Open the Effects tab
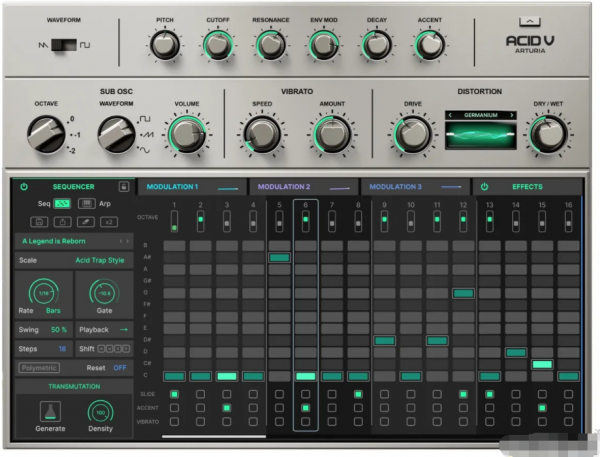This screenshot has height=457, width=600. coord(527,187)
